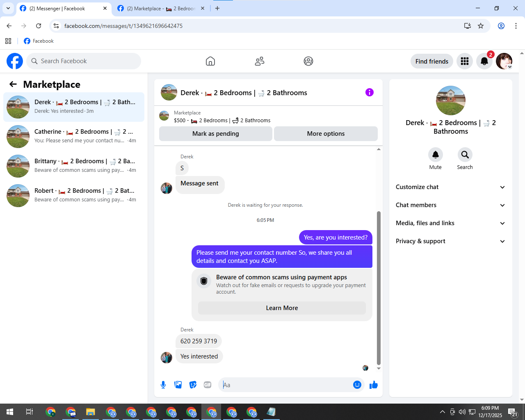
Task: Open Task View on taskbar
Action: (30, 412)
